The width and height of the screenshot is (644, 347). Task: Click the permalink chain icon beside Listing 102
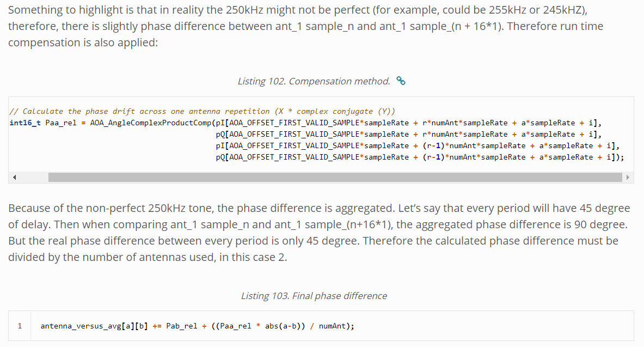click(x=401, y=81)
